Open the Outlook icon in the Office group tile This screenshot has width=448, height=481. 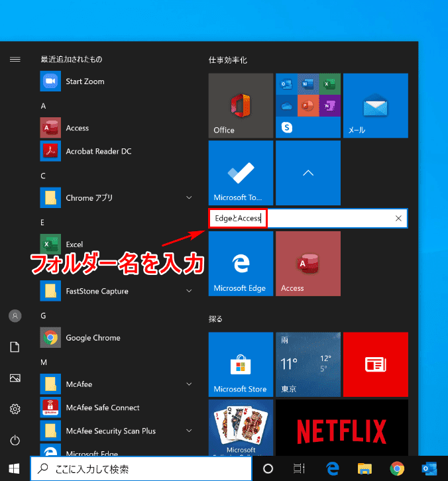click(x=286, y=84)
